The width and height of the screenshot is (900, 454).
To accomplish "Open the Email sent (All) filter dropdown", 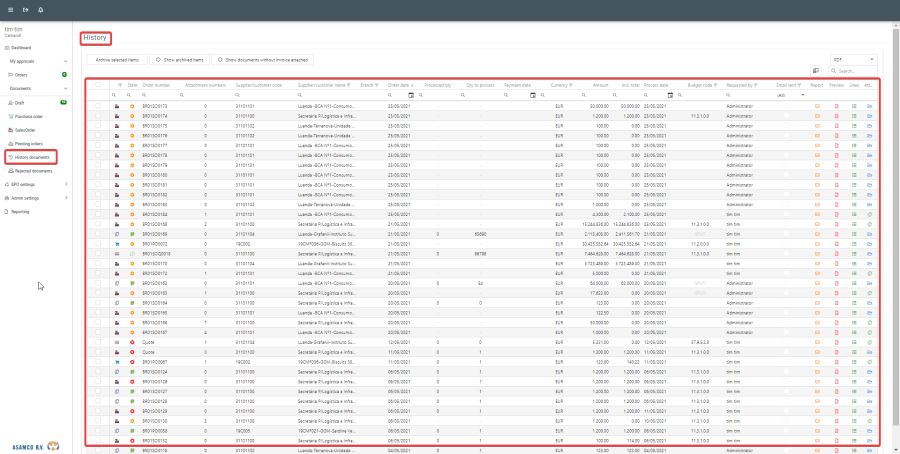I will pyautogui.click(x=788, y=95).
